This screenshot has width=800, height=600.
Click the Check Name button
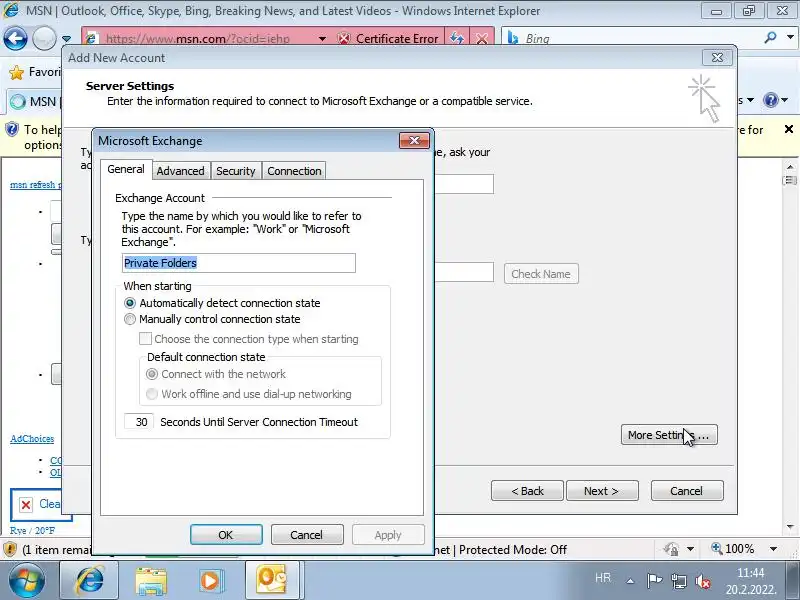point(541,274)
